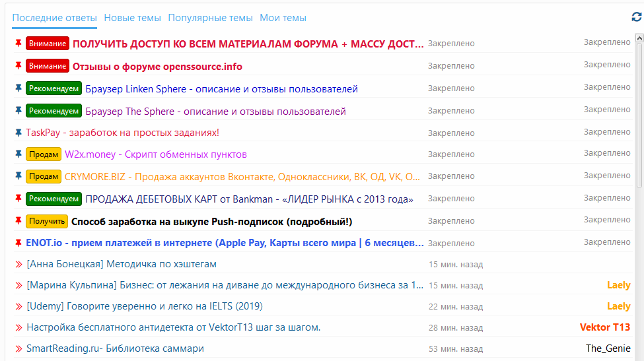644x361 pixels.
Task: Click Продам badge on W2x.money row
Action: coord(44,154)
